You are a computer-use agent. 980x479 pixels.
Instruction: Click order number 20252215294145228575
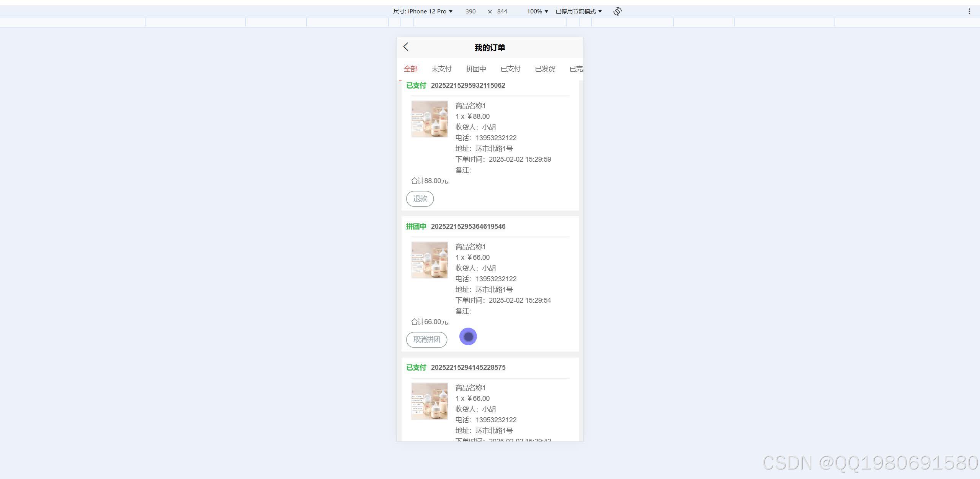pos(468,367)
